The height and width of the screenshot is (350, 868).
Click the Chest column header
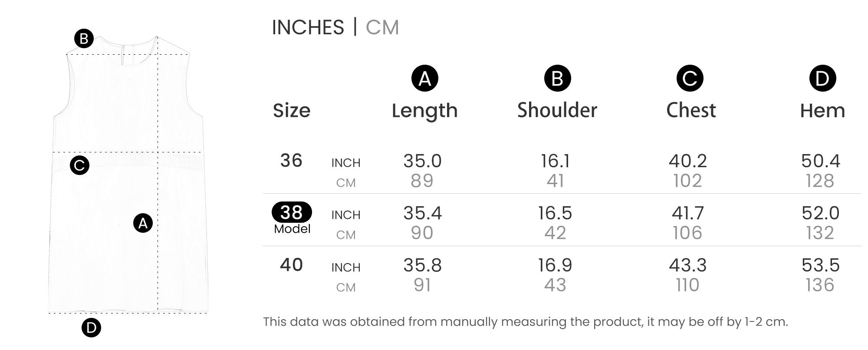coord(691,110)
